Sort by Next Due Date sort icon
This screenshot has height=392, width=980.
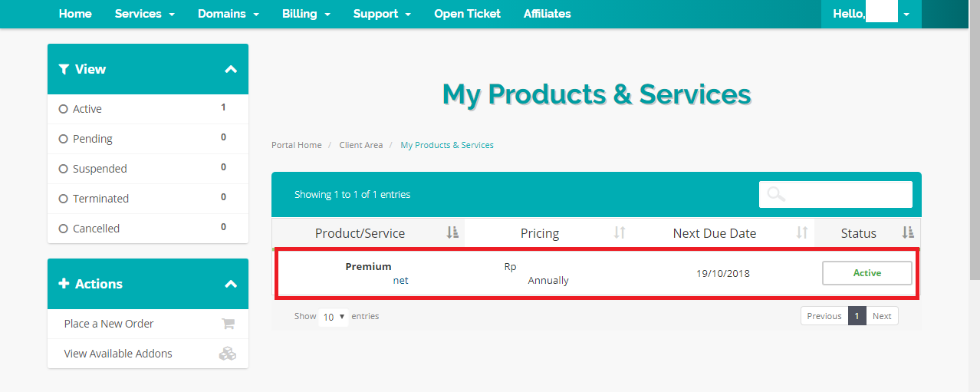tap(802, 233)
